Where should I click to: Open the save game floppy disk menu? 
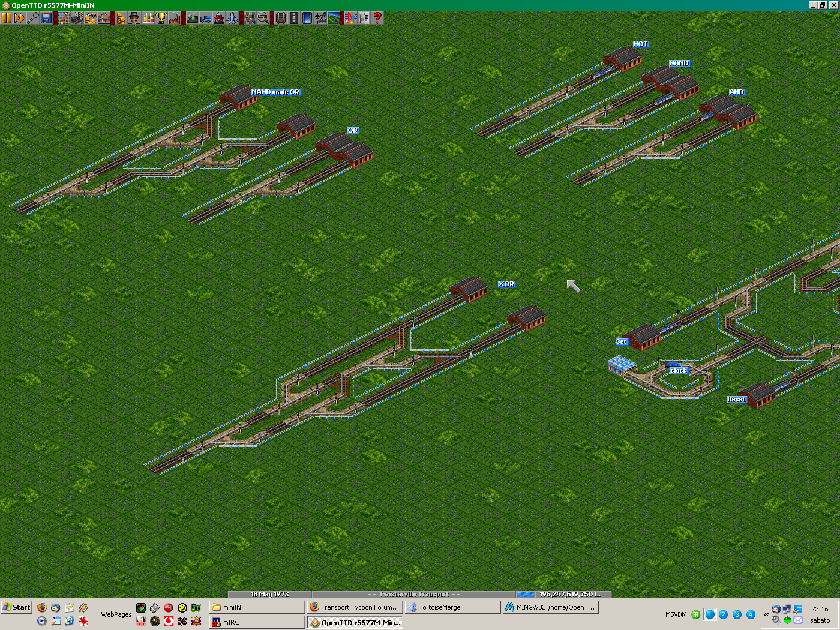pos(46,18)
